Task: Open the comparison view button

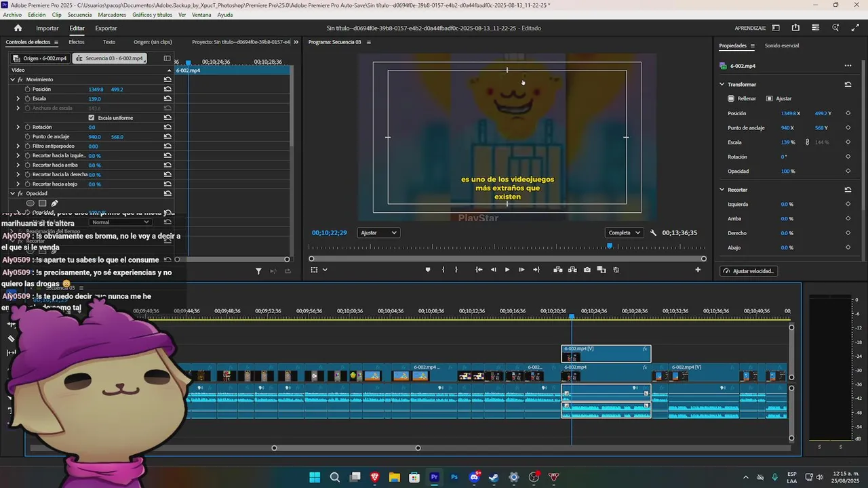Action: coord(601,270)
